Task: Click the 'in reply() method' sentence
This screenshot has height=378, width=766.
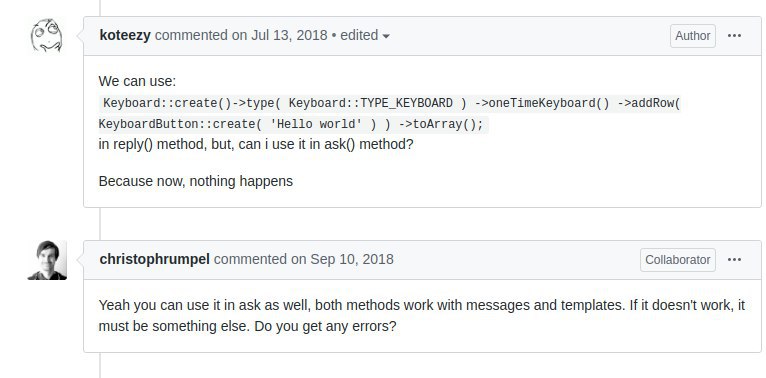Action: tap(256, 145)
